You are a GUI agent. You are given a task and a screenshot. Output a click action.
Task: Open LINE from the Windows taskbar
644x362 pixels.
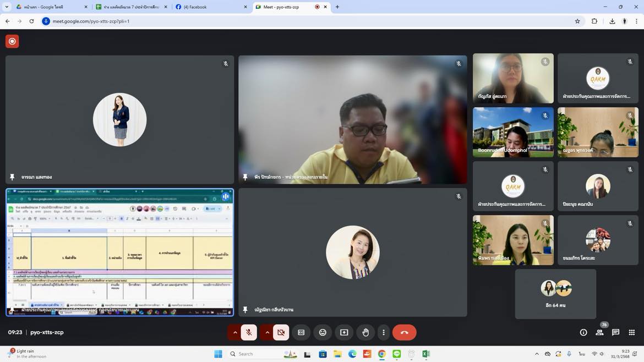396,354
